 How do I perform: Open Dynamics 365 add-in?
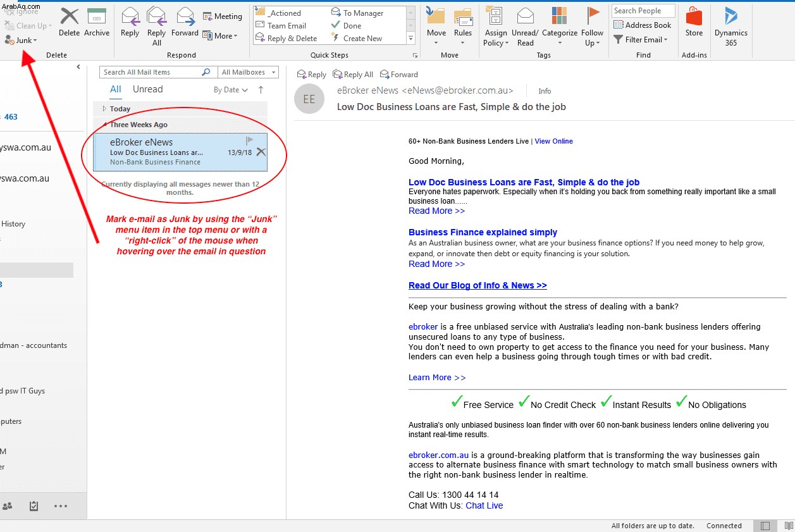731,27
